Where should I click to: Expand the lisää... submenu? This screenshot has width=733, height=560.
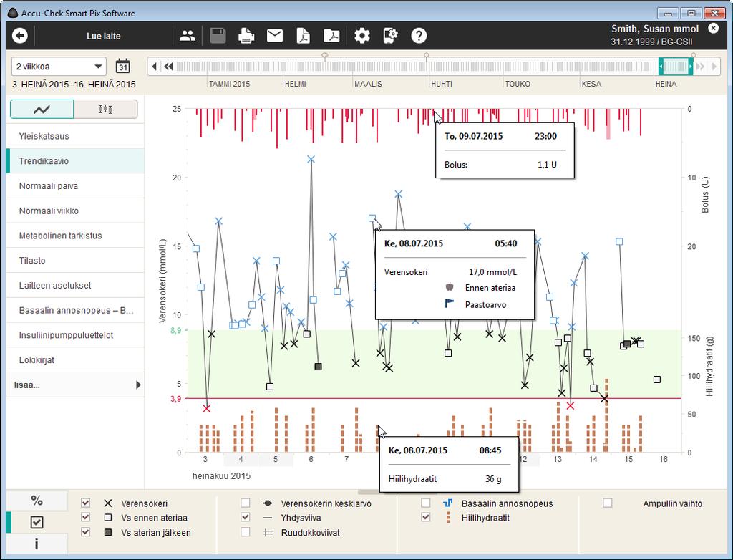(x=74, y=385)
